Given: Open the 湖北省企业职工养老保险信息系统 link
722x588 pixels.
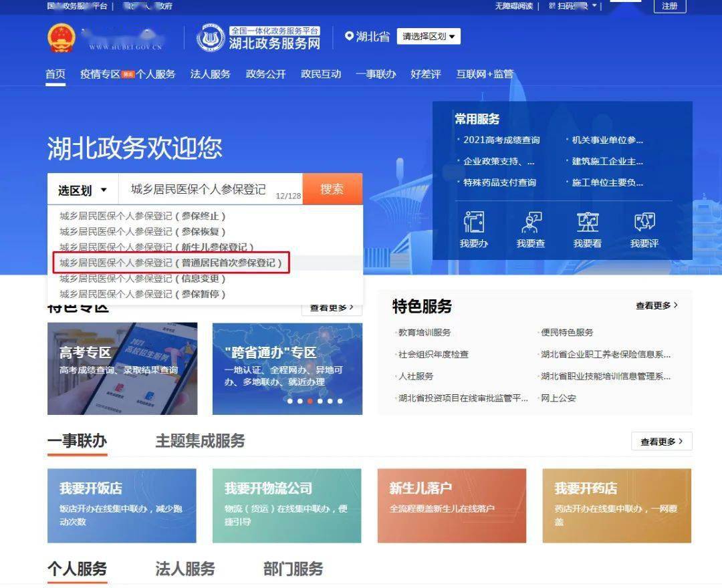Looking at the screenshot, I should click(x=606, y=354).
